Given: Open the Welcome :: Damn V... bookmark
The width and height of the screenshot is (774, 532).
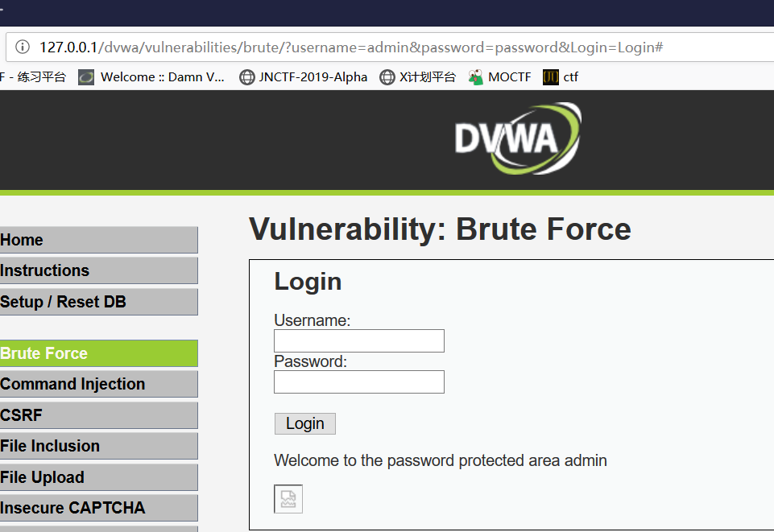Looking at the screenshot, I should point(152,77).
